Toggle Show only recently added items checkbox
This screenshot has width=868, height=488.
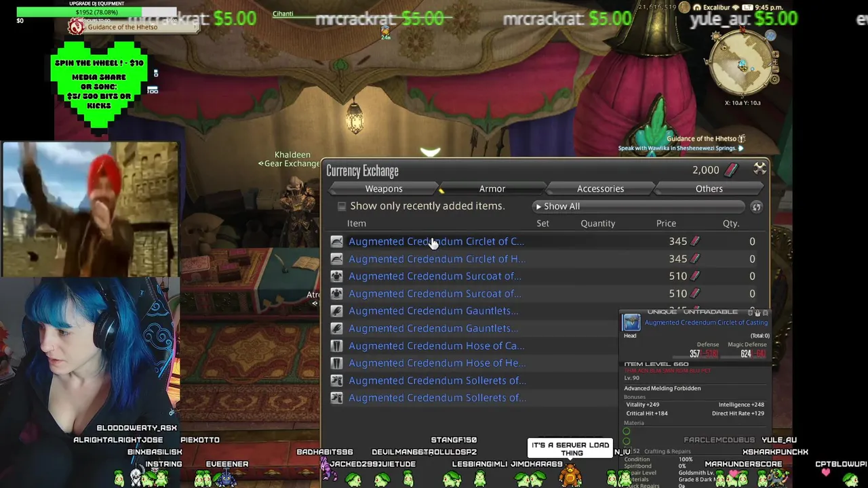point(342,206)
